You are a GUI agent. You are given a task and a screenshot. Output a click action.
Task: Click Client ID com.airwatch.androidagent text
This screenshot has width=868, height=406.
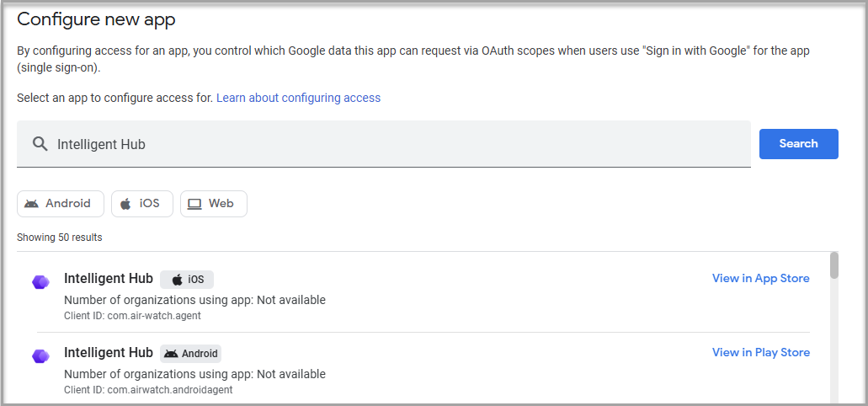[148, 390]
